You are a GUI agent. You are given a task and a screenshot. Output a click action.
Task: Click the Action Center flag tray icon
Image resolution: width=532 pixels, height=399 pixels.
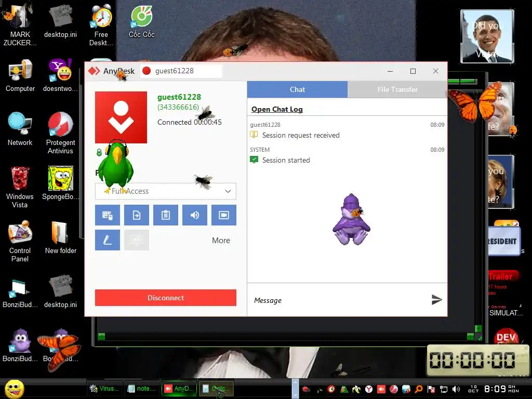point(431,389)
